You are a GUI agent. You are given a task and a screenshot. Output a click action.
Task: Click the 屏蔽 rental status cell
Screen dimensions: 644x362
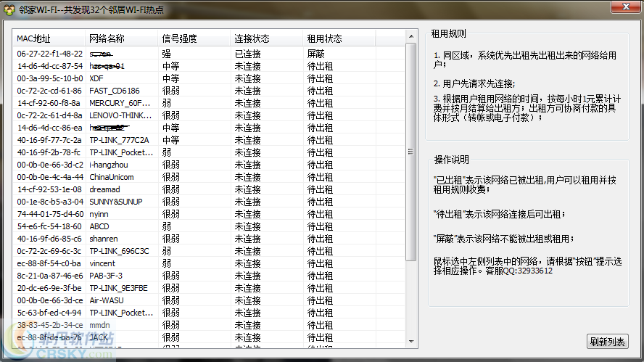[316, 54]
